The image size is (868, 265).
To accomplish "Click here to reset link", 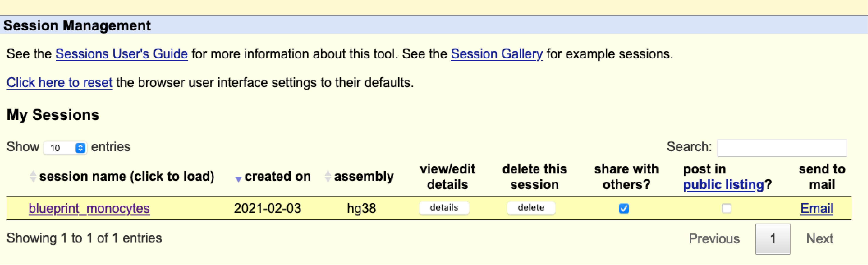I will pyautogui.click(x=59, y=83).
